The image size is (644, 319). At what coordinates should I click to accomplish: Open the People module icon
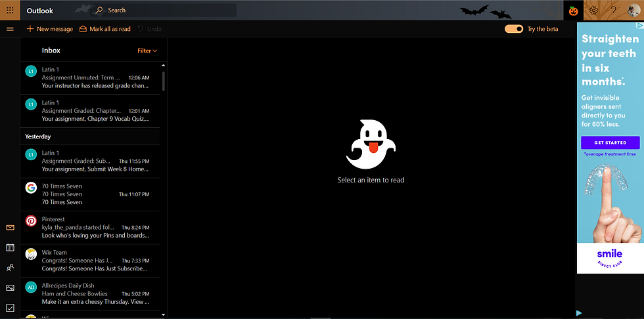(x=11, y=268)
